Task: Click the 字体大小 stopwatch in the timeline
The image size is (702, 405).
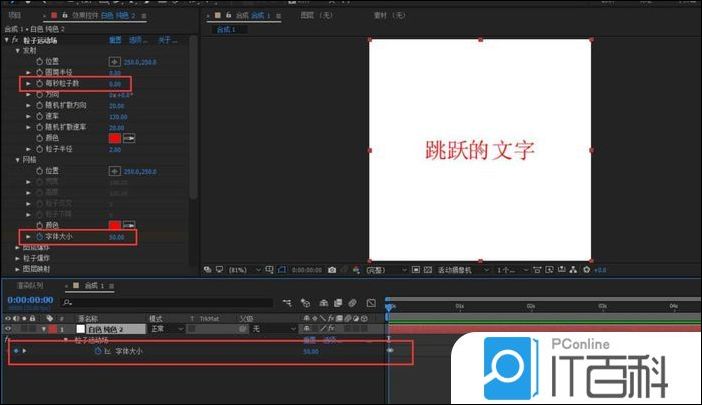Action: pos(98,352)
